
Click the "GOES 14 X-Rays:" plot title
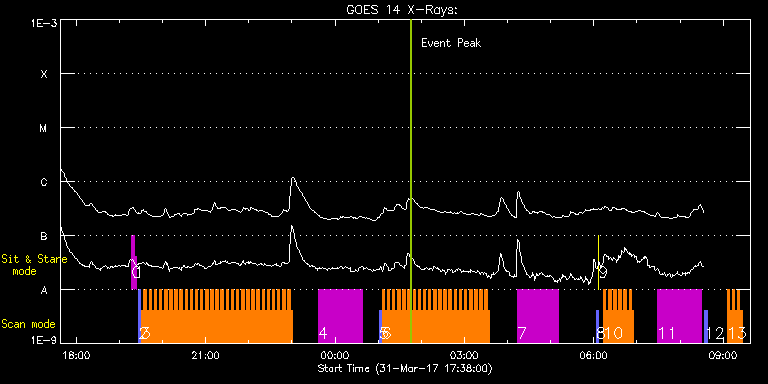click(x=401, y=10)
